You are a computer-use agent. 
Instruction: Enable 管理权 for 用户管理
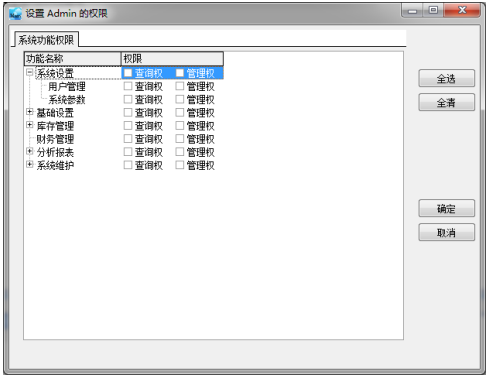coord(180,86)
